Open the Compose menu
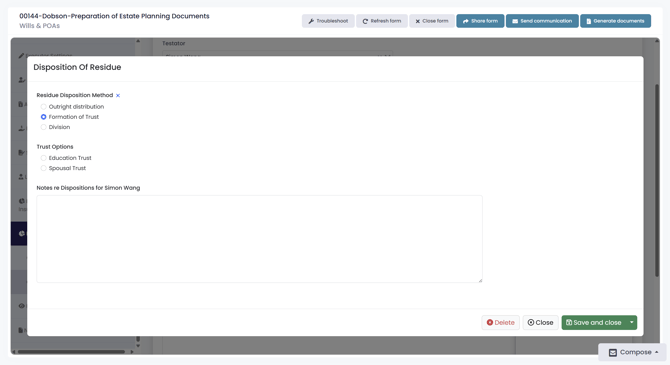The image size is (670, 365). coord(632,352)
